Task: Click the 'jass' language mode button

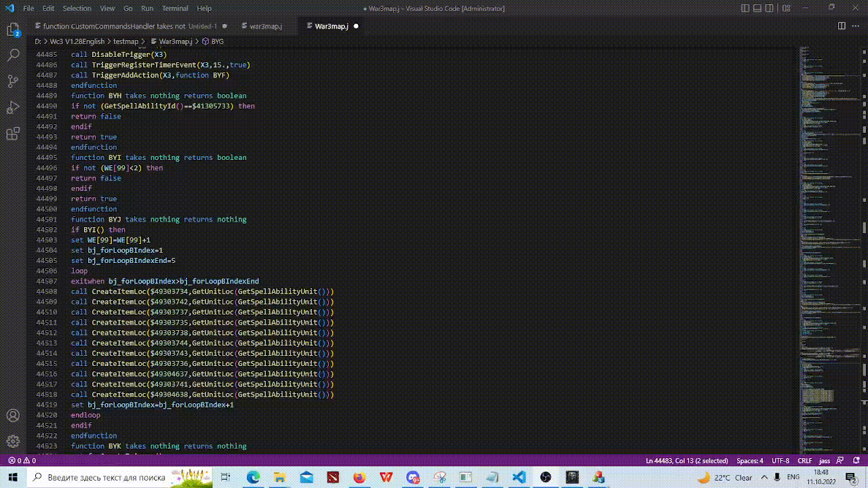Action: pyautogui.click(x=825, y=461)
